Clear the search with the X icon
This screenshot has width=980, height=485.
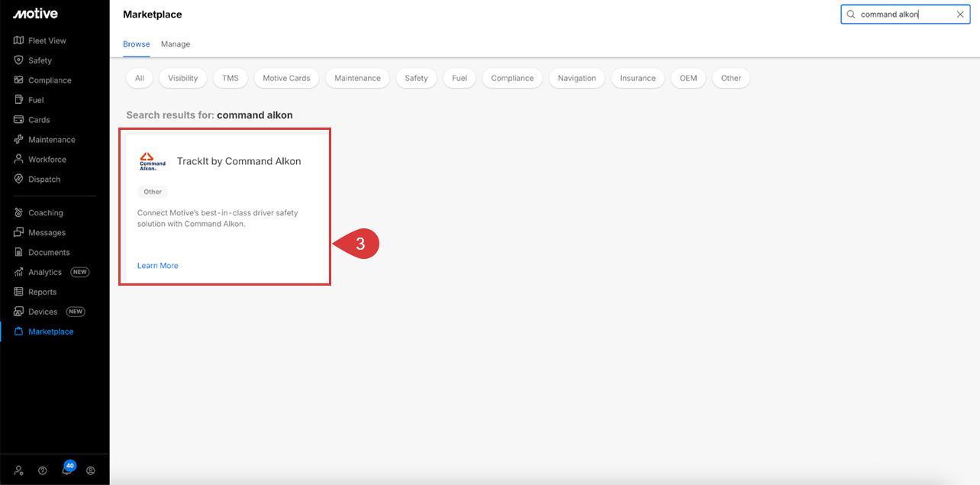[x=960, y=14]
